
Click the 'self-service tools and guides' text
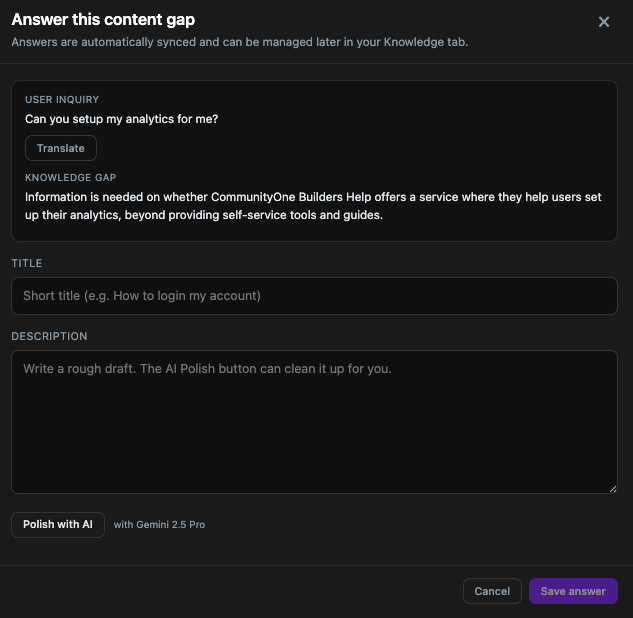click(304, 215)
